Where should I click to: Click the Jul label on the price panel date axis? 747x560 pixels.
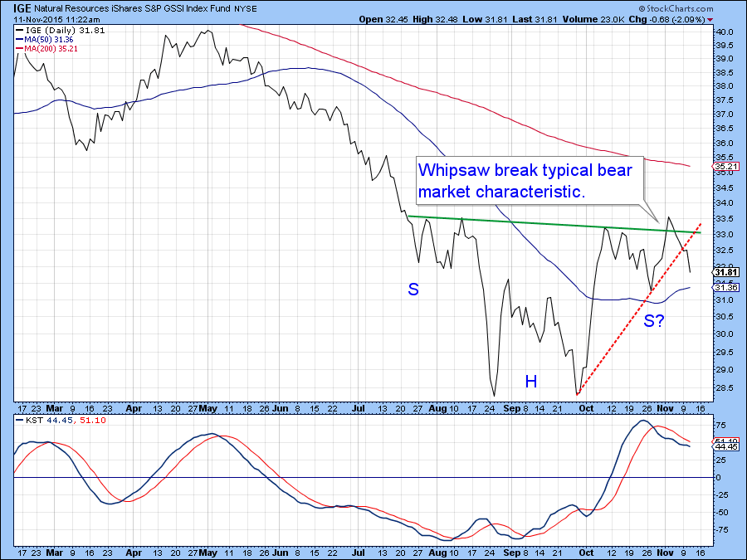click(358, 408)
